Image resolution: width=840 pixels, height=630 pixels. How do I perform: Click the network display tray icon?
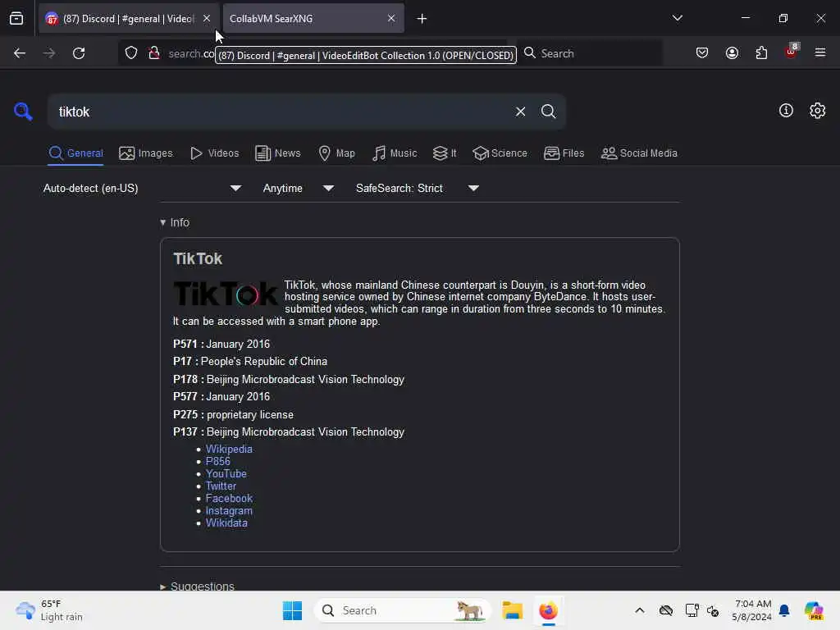click(692, 610)
